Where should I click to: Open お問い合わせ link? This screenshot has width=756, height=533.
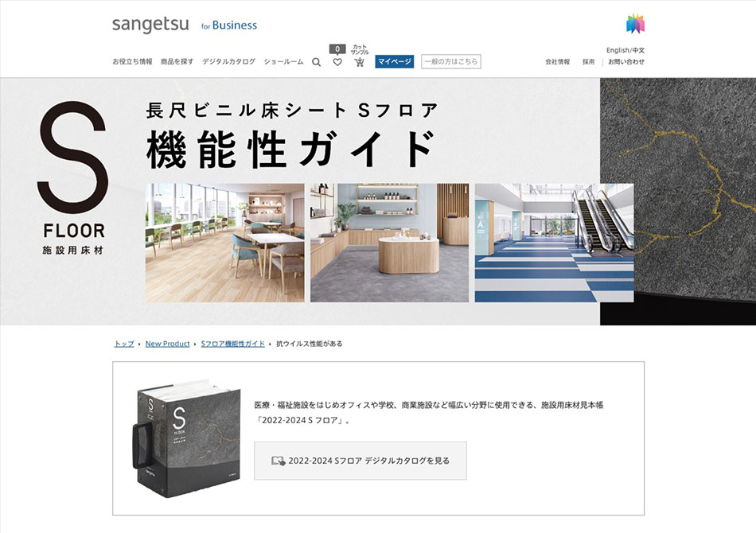625,62
